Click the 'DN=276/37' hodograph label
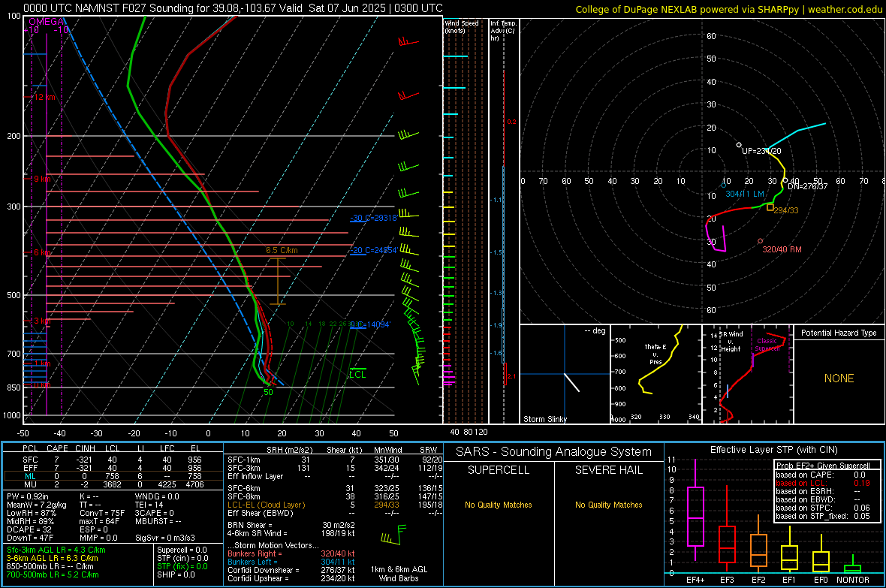886x588 pixels. click(x=807, y=186)
